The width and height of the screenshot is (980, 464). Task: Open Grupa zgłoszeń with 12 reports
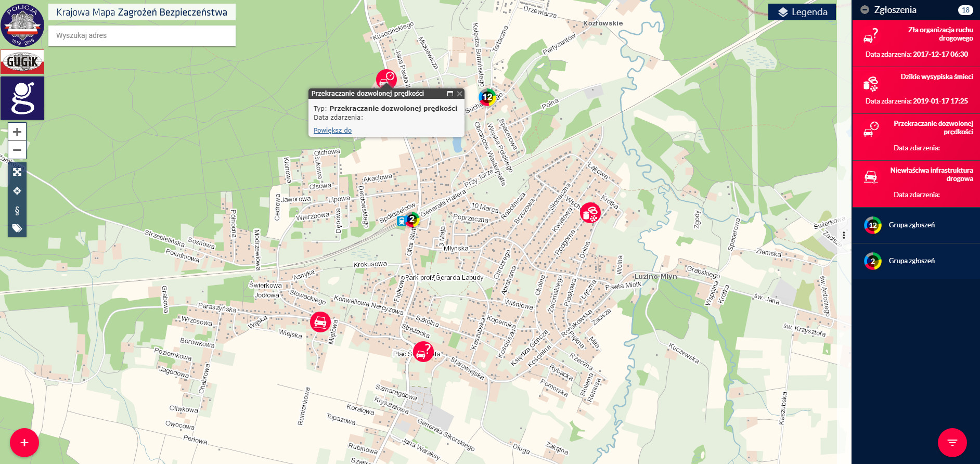(x=911, y=225)
